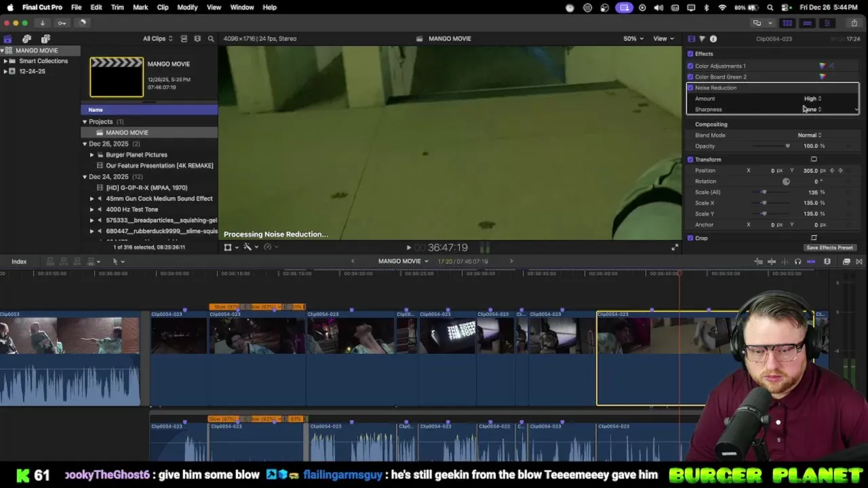Screen dimensions: 868x488
Task: Switch browser filmstrip or list view
Action: (x=184, y=39)
